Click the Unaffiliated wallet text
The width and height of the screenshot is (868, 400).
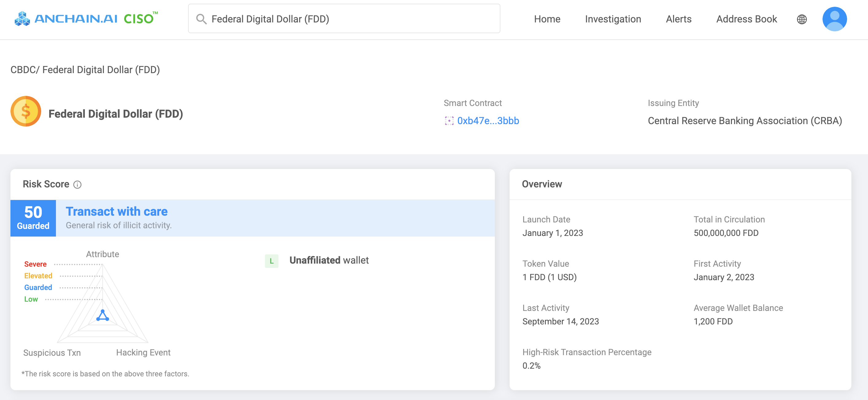[329, 260]
